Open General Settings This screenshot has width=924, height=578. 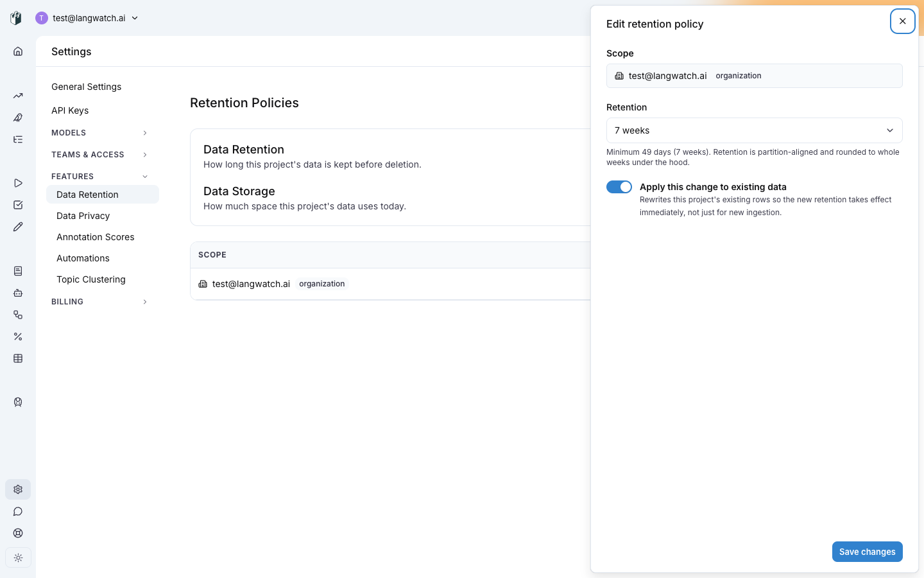(86, 87)
